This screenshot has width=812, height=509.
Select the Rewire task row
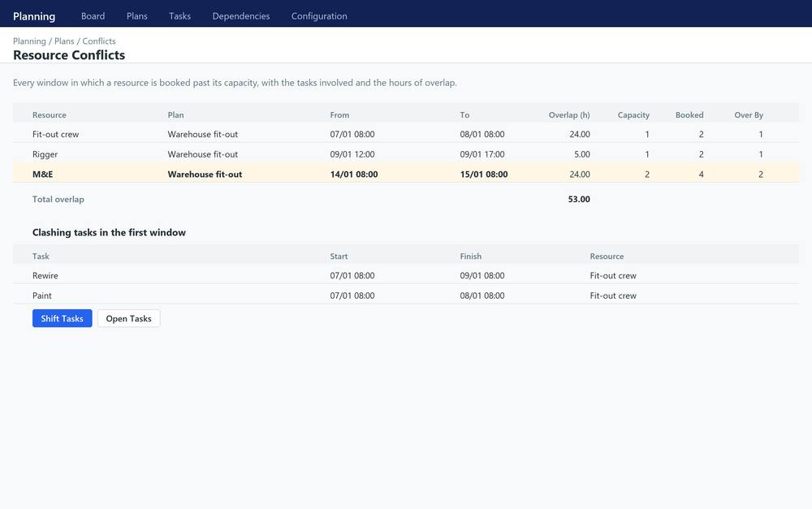pos(406,275)
